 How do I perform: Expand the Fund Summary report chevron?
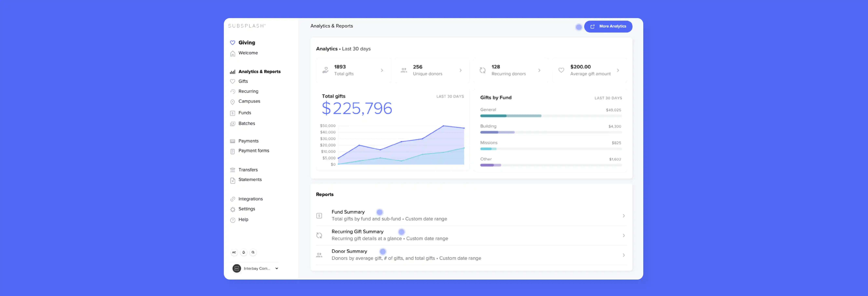click(x=623, y=216)
